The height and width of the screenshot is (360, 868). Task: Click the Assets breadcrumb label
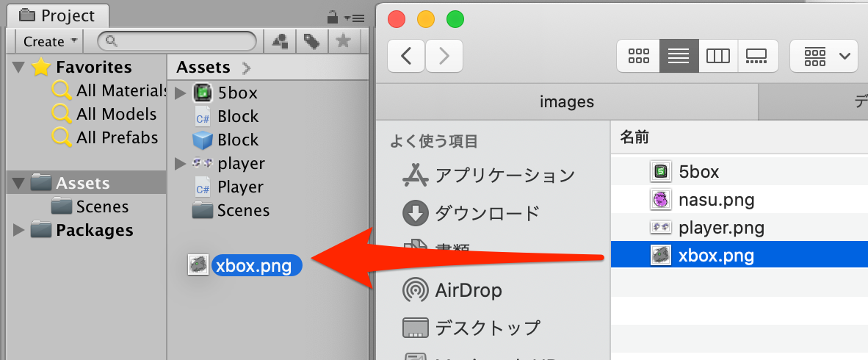(x=203, y=68)
